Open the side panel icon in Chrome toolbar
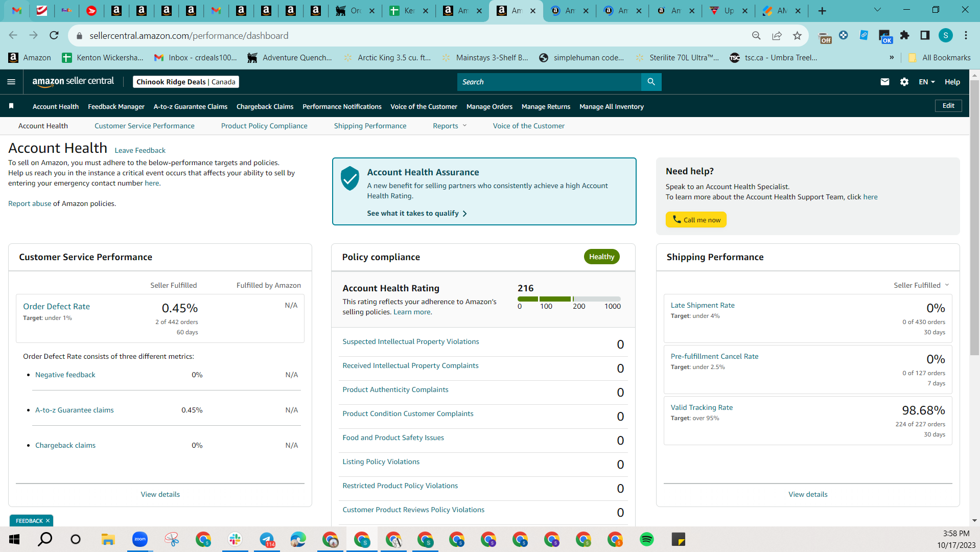The height and width of the screenshot is (552, 980). pyautogui.click(x=925, y=35)
